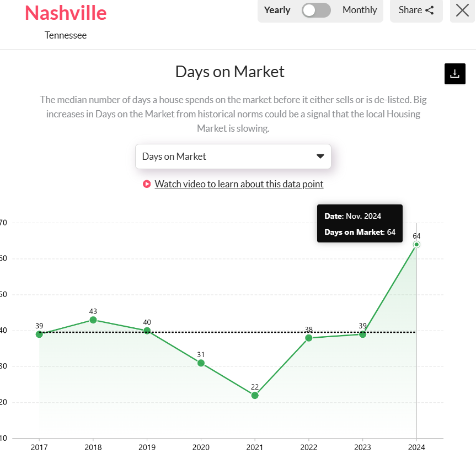Select the green data point for 2021
This screenshot has width=476, height=459.
[x=254, y=396]
